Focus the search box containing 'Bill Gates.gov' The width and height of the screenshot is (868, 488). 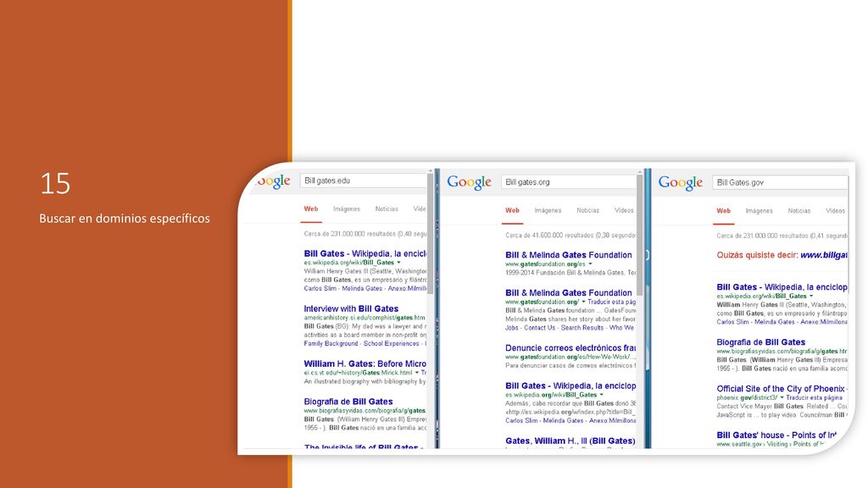(x=780, y=183)
